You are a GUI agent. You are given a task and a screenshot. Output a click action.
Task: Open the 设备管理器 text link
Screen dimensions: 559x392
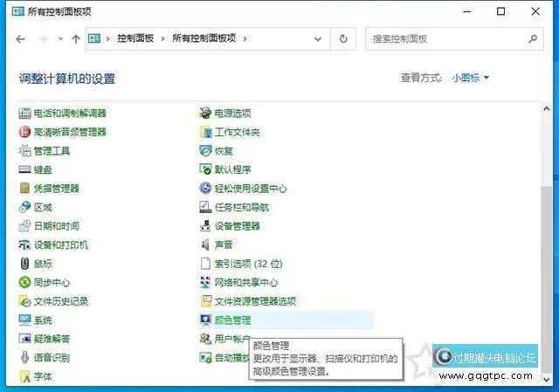click(237, 226)
